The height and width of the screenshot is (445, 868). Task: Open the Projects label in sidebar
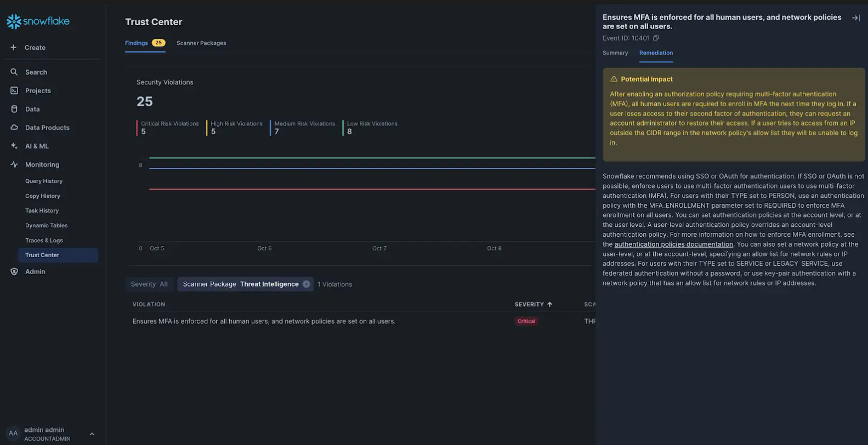point(38,90)
